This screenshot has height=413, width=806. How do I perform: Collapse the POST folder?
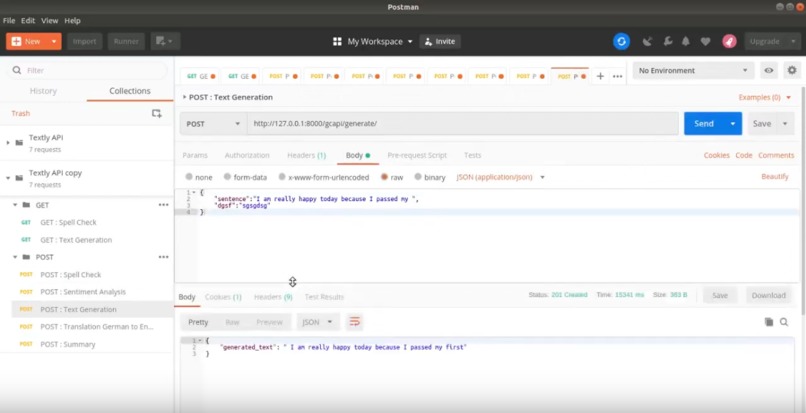15,257
